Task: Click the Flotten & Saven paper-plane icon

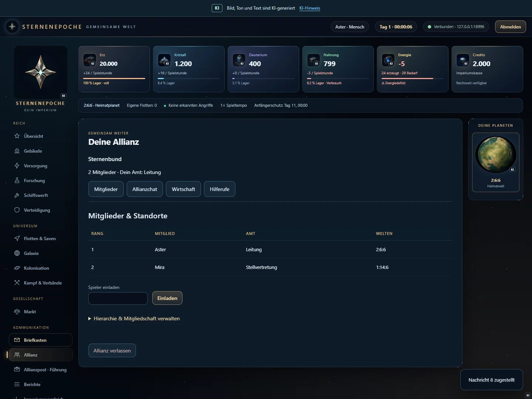Action: point(17,238)
